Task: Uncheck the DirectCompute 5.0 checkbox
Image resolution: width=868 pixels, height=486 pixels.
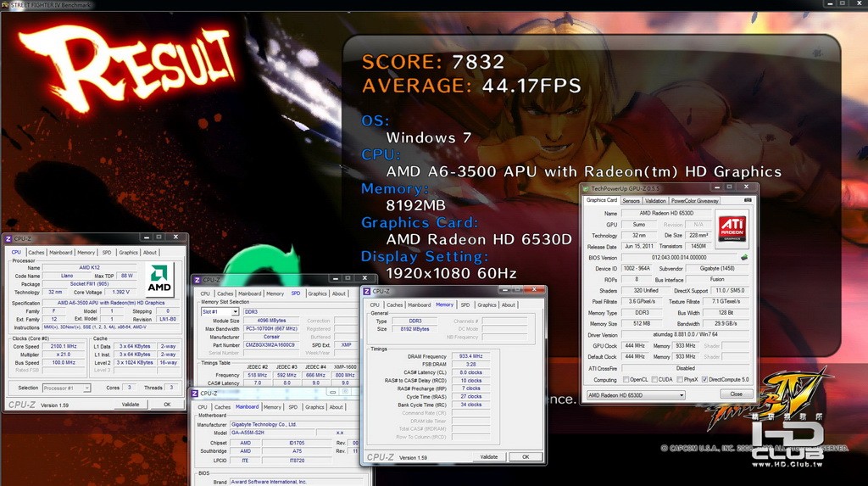Action: (x=704, y=380)
